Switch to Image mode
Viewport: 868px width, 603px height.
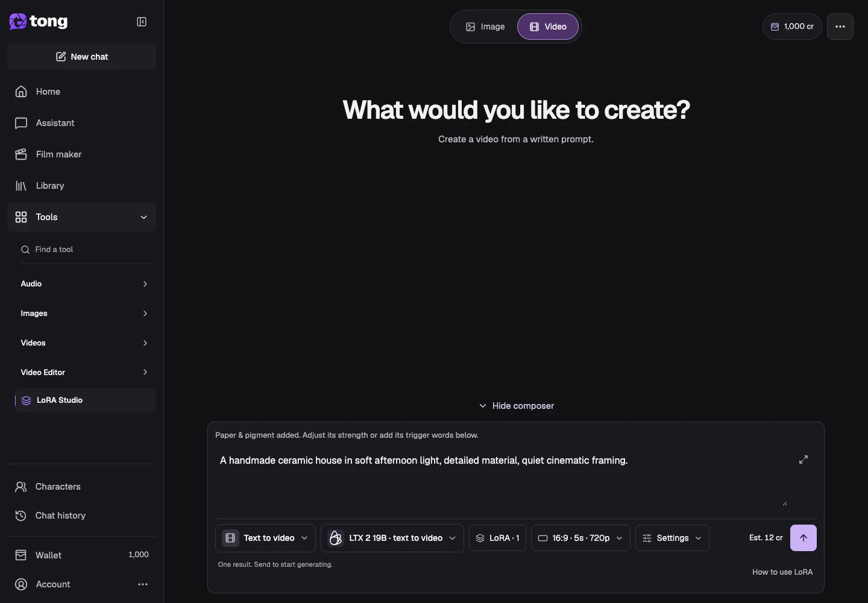pyautogui.click(x=485, y=27)
